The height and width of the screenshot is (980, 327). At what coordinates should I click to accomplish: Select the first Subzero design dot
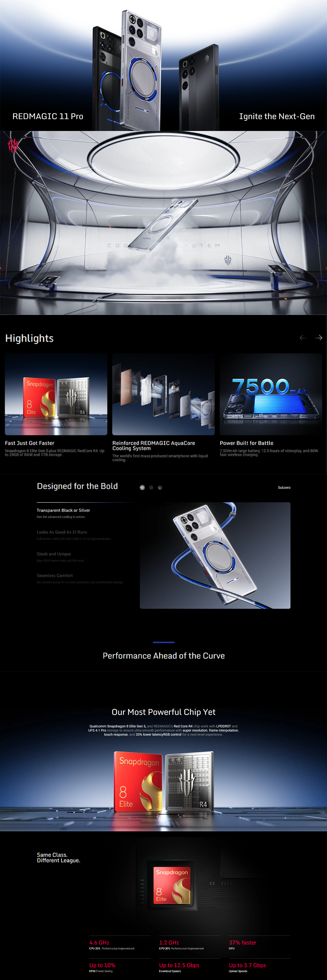click(x=142, y=487)
